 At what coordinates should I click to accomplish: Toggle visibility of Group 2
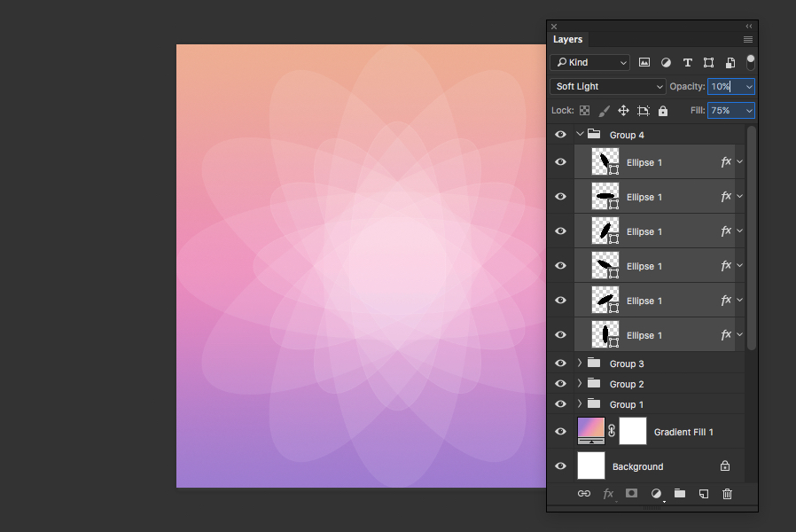tap(560, 383)
